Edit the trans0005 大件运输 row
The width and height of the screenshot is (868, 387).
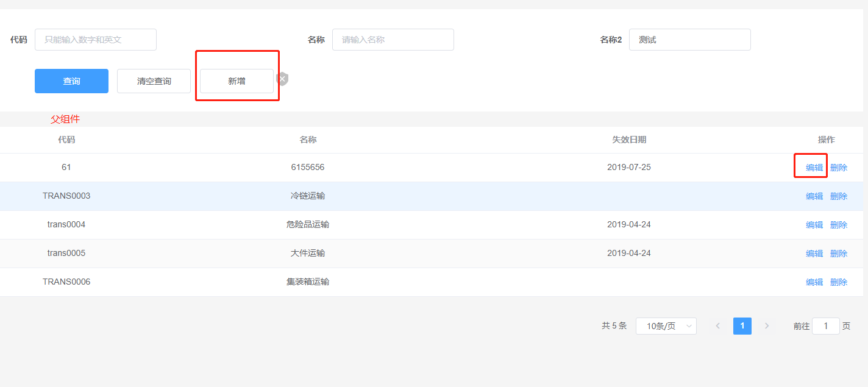[814, 254]
